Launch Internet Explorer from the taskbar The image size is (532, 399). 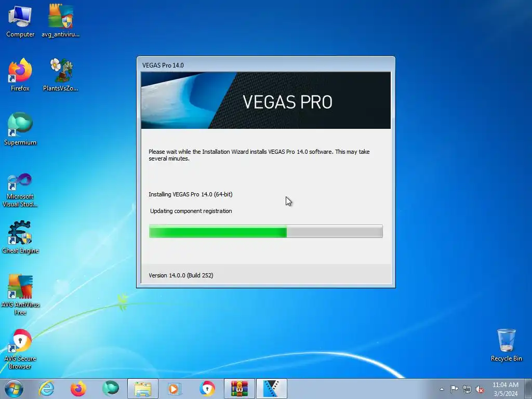tap(46, 389)
